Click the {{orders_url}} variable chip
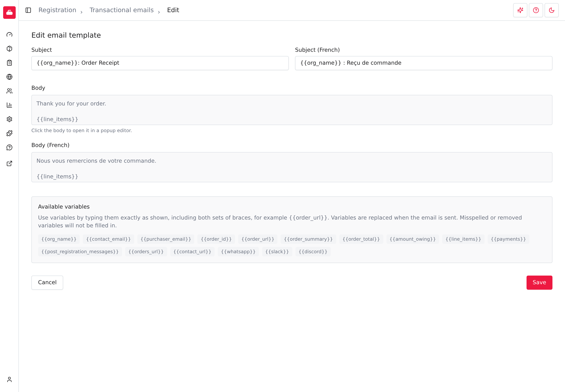The height and width of the screenshot is (392, 565). pos(146,251)
